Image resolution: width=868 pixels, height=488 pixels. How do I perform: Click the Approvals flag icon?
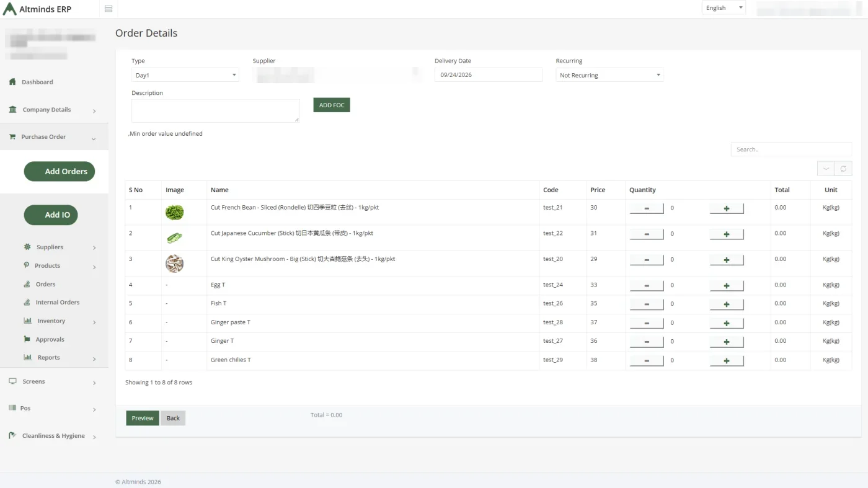tap(27, 339)
